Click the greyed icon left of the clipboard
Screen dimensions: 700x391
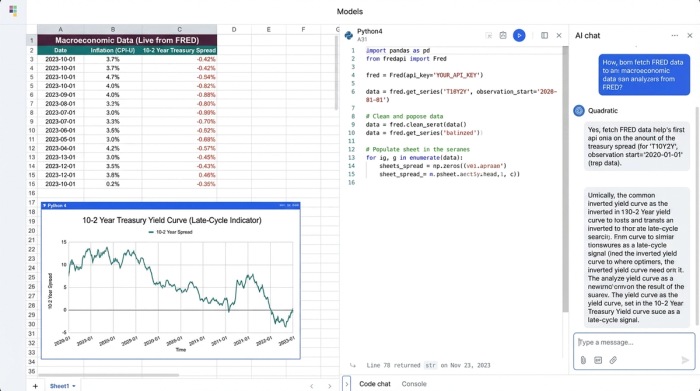coord(488,35)
